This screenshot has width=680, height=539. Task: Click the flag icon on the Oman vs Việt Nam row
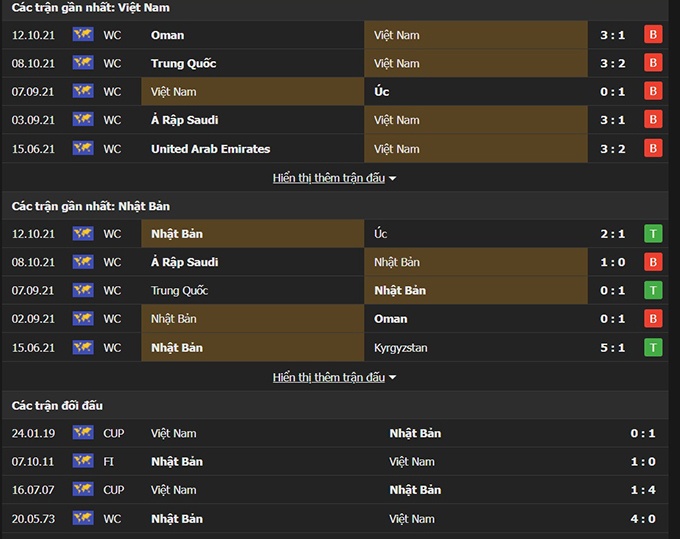point(82,35)
